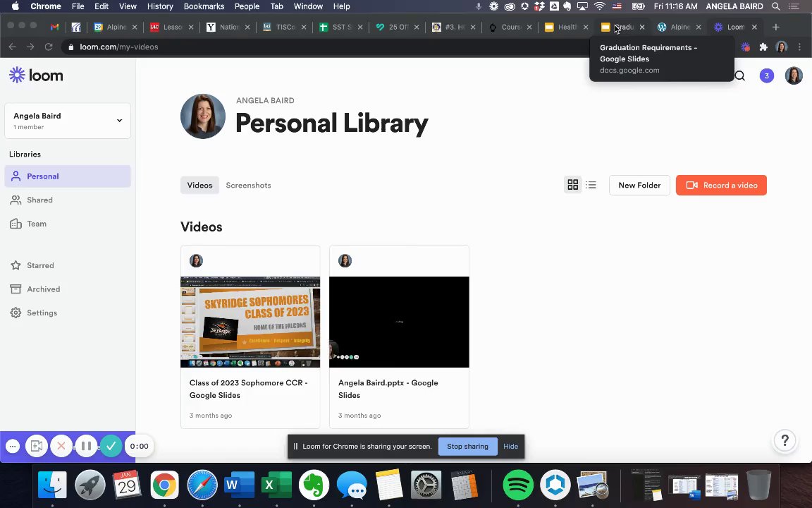Screen dimensions: 812x508
Task: Click the New Folder button
Action: pyautogui.click(x=639, y=185)
